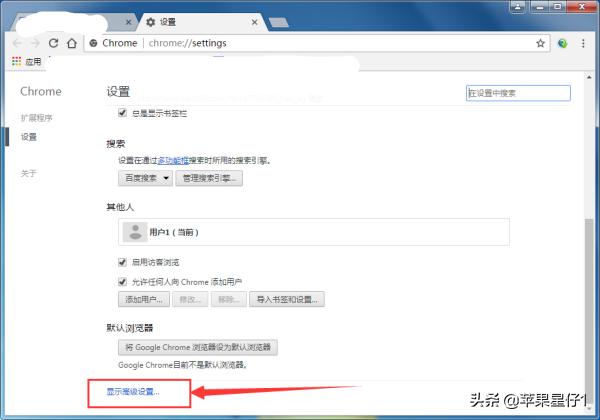Toggle 总是显示书签栏 checkbox
This screenshot has height=420, width=600.
point(122,113)
